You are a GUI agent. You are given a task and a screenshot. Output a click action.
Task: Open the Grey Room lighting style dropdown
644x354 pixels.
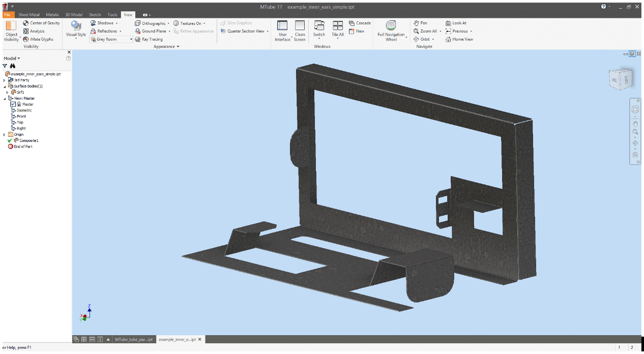click(131, 39)
